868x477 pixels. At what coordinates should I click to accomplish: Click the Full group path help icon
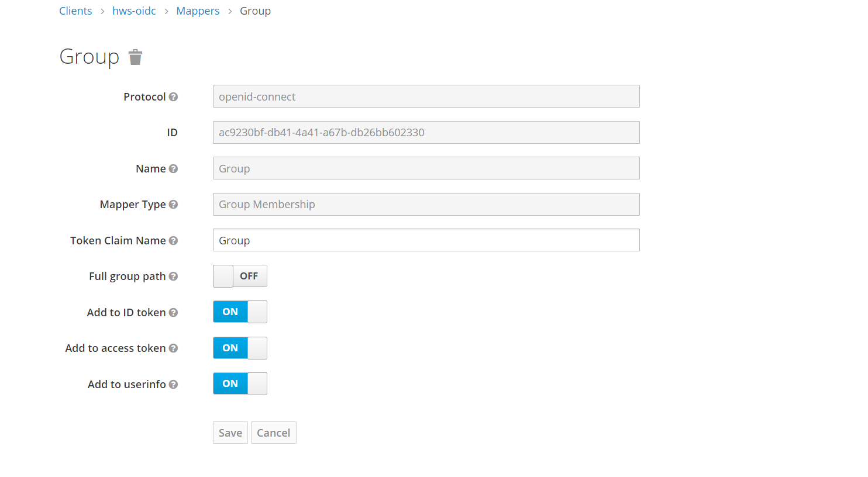(x=173, y=276)
